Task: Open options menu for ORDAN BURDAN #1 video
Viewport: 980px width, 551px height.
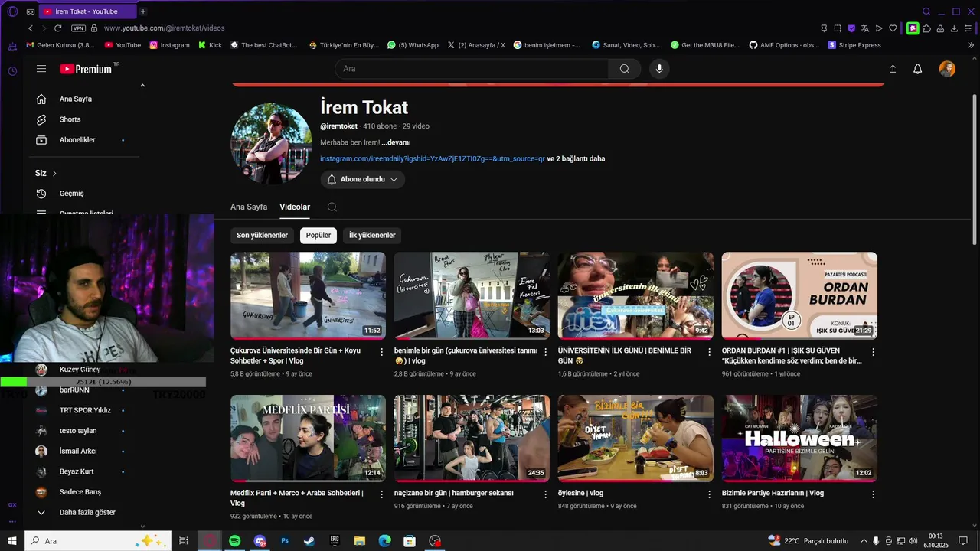Action: point(873,352)
